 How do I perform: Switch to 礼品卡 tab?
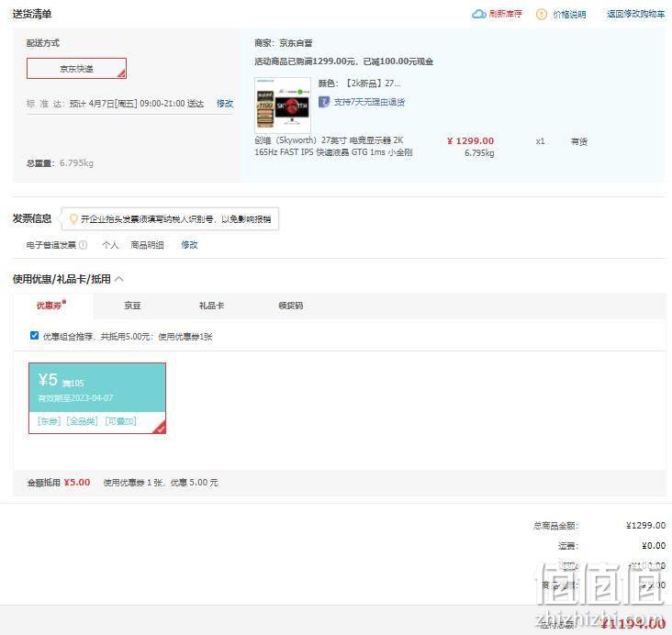tap(211, 306)
